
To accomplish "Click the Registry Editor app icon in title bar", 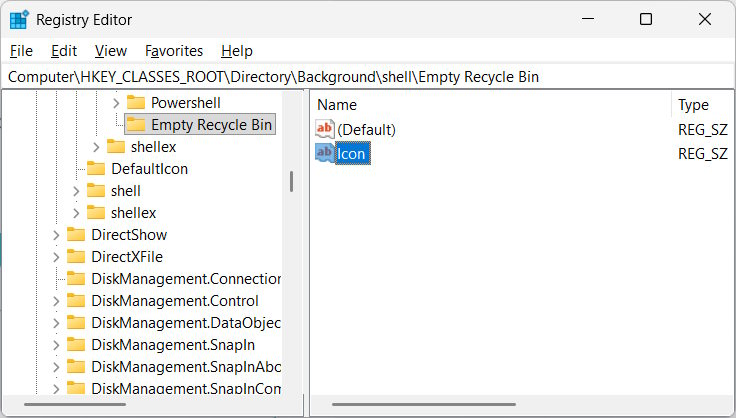I will tap(19, 20).
